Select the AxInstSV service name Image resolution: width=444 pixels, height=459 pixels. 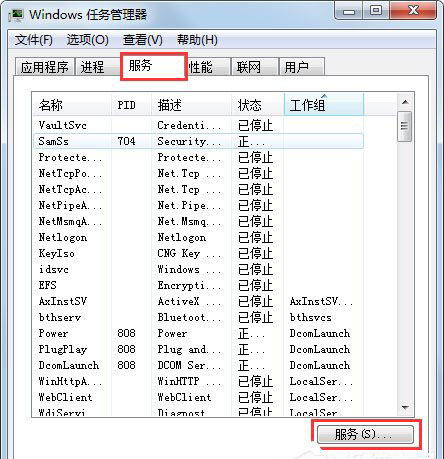(63, 302)
